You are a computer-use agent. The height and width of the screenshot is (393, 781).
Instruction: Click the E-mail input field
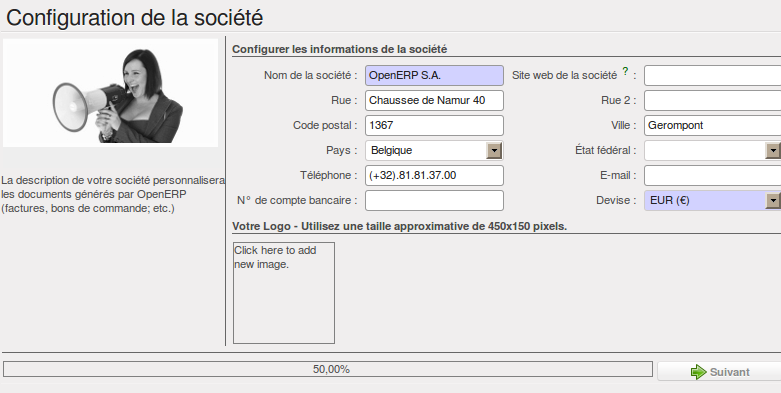pyautogui.click(x=712, y=175)
